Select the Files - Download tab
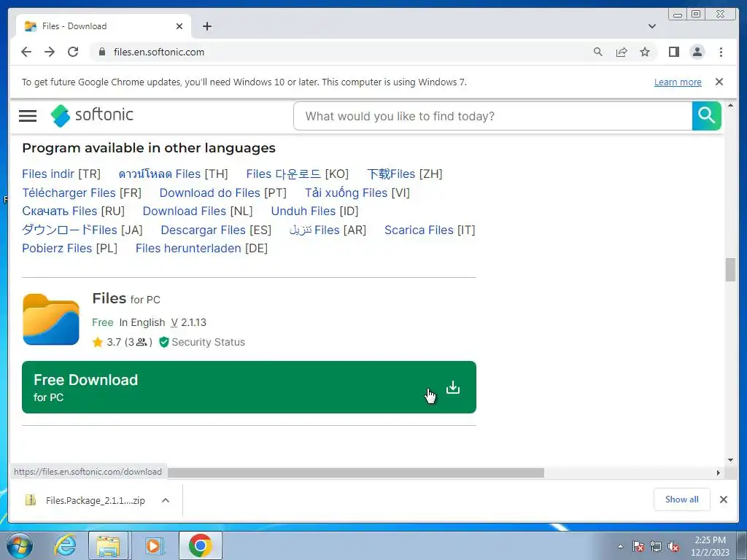This screenshot has width=747, height=560. click(104, 26)
